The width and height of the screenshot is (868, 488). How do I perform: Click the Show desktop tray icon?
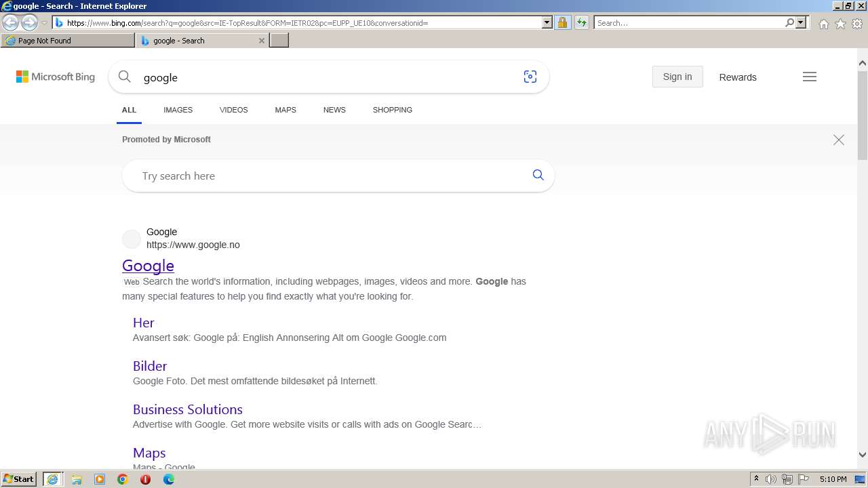click(x=861, y=479)
